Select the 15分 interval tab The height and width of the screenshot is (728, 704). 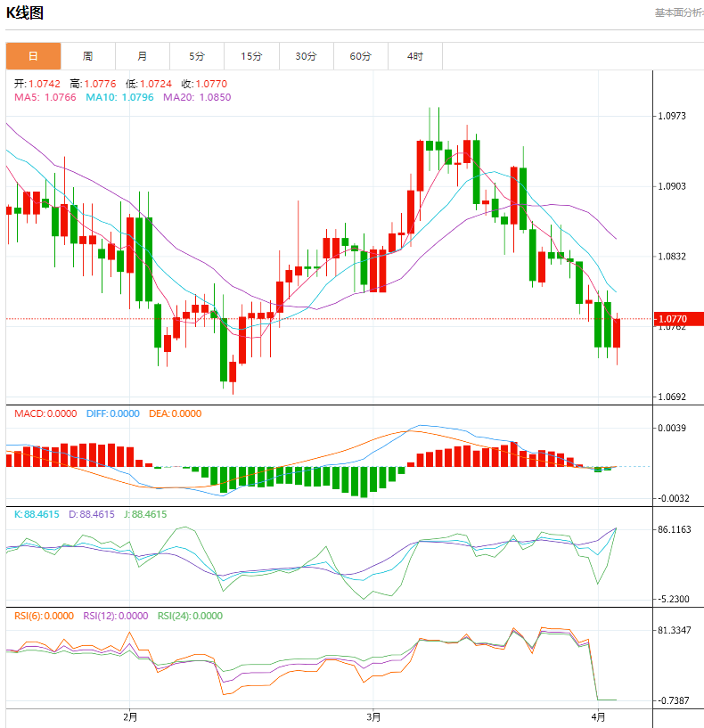[251, 56]
